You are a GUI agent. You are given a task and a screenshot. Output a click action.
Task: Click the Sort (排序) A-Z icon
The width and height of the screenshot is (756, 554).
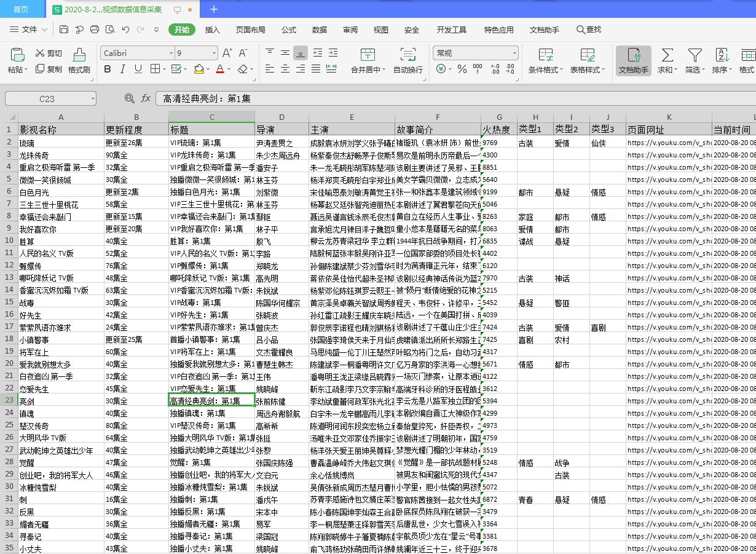[722, 54]
